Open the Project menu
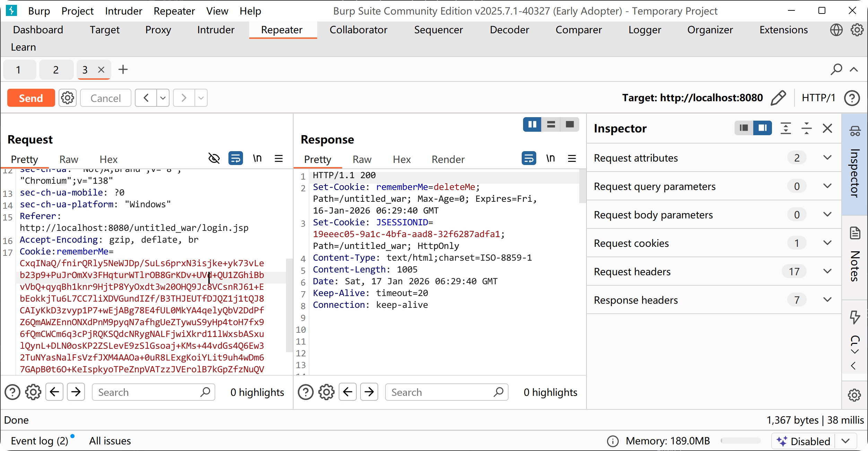 pos(77,11)
